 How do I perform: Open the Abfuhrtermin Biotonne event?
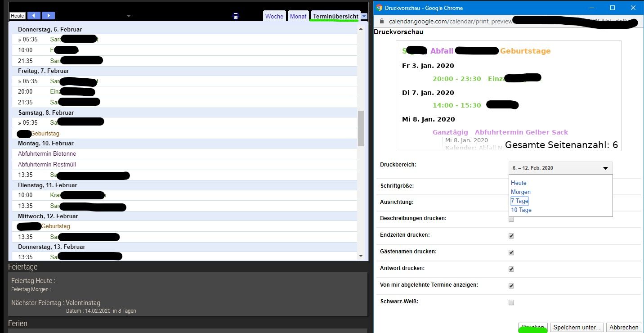point(47,153)
